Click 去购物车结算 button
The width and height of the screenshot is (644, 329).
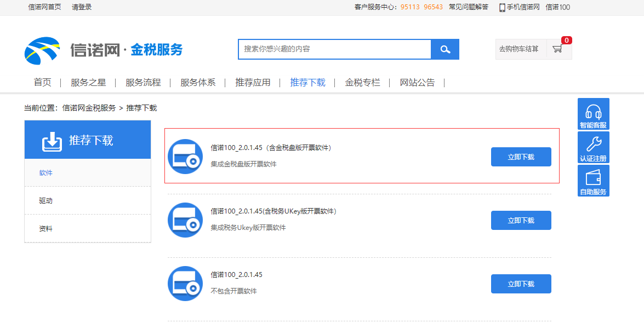(518, 49)
